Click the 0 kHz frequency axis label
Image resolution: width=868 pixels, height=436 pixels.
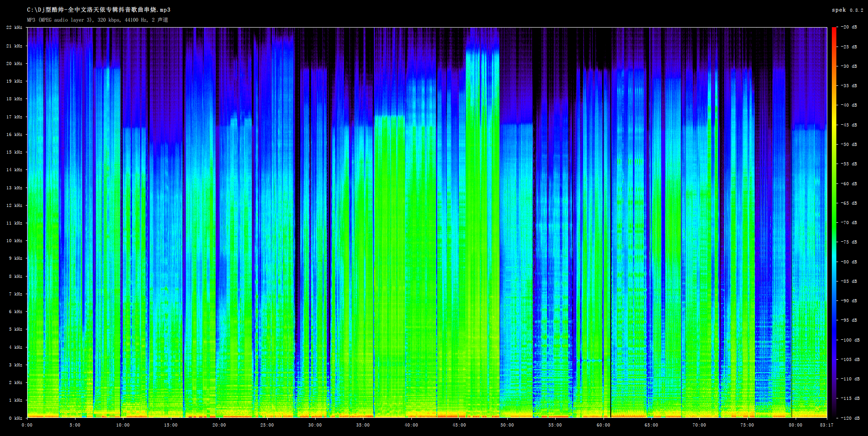(x=15, y=418)
